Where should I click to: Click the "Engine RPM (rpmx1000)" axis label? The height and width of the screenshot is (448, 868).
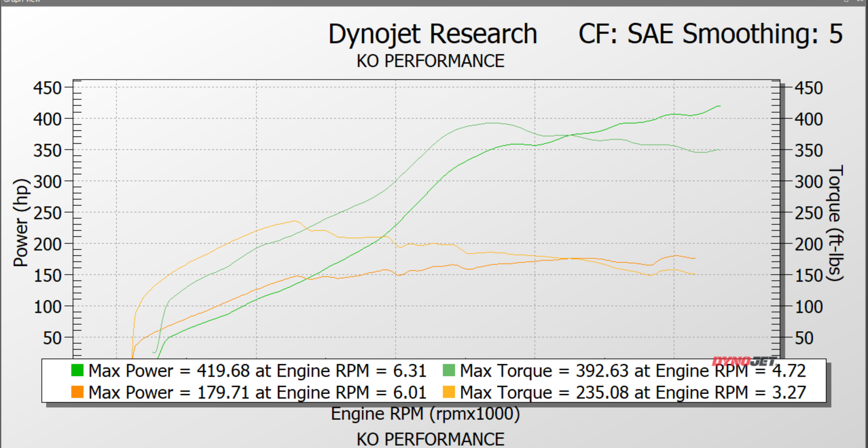point(425,414)
